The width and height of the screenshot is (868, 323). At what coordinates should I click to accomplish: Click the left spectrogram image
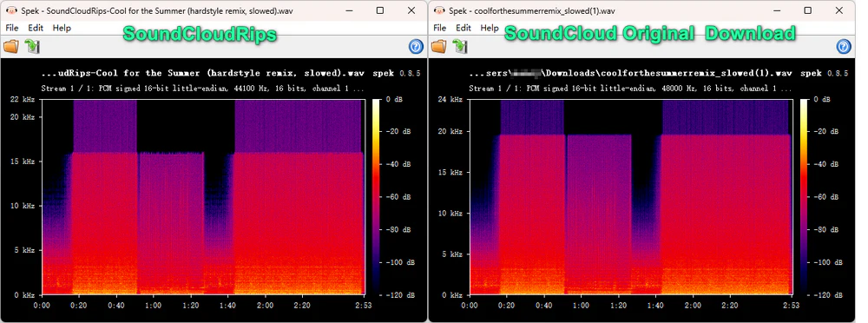(x=202, y=197)
